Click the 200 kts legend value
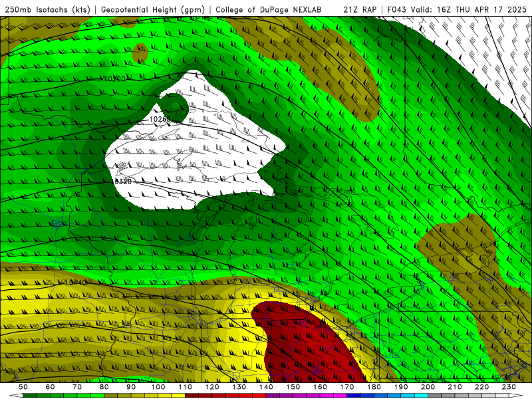Viewport: 532px width, 399px height. pyautogui.click(x=428, y=387)
